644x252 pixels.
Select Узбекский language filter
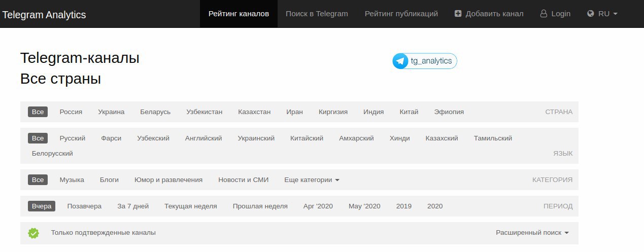tap(153, 138)
